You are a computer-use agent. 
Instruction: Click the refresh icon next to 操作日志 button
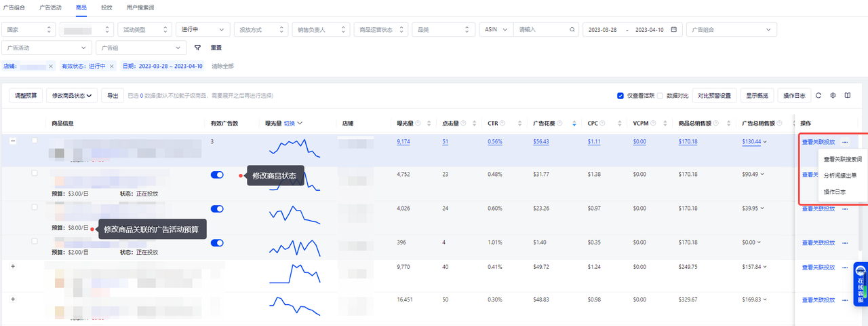tap(818, 96)
